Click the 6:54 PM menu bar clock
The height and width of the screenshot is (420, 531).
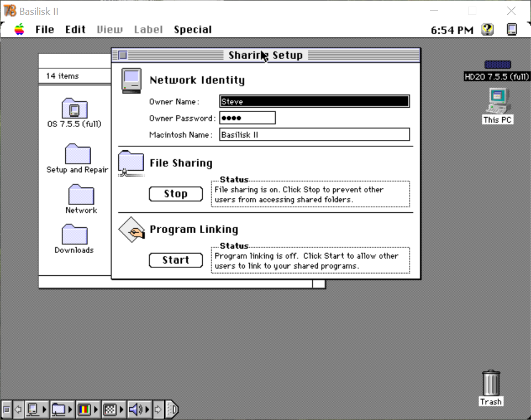point(452,30)
